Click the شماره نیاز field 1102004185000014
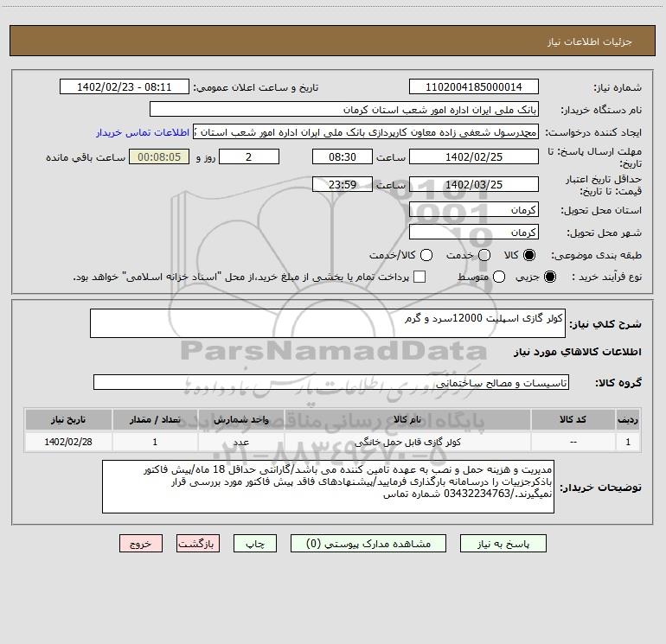Viewport: 666px width, 644px height. pyautogui.click(x=474, y=87)
